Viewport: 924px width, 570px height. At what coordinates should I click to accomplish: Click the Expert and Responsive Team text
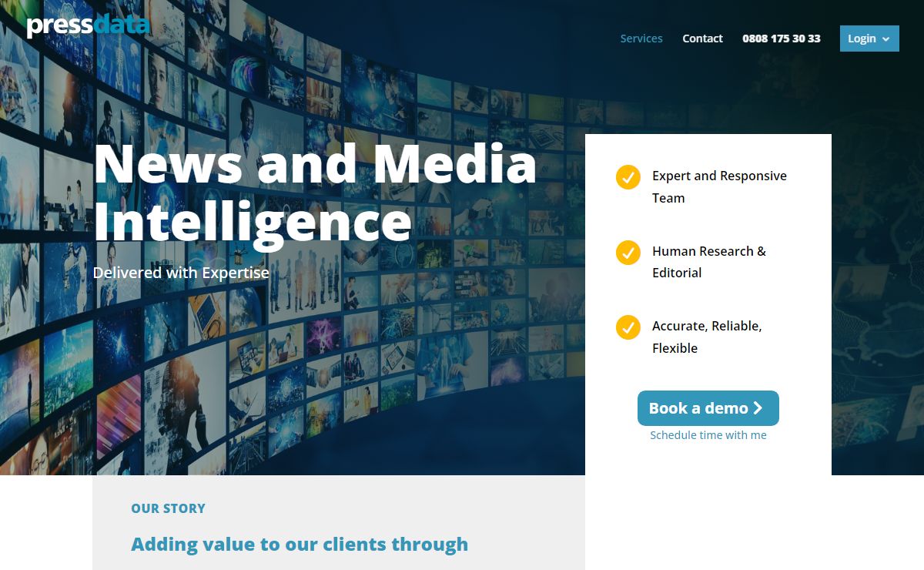coord(718,186)
